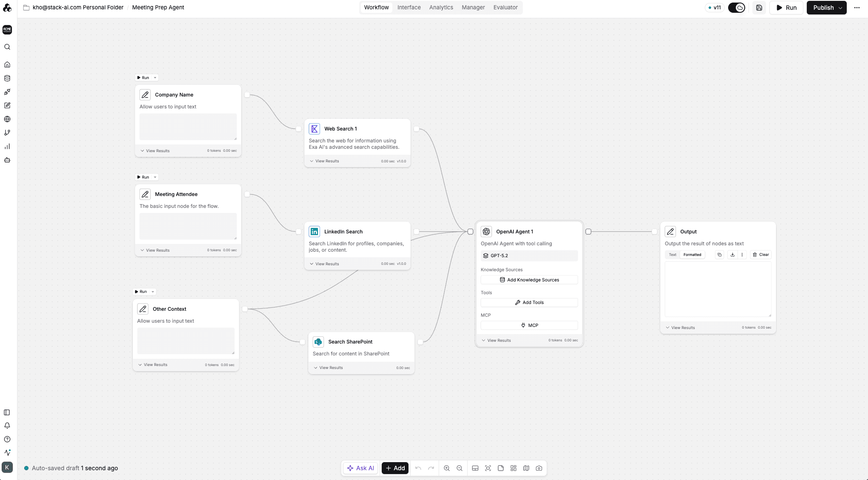This screenshot has width=868, height=480.
Task: Switch to the Analytics tab
Action: click(x=441, y=8)
